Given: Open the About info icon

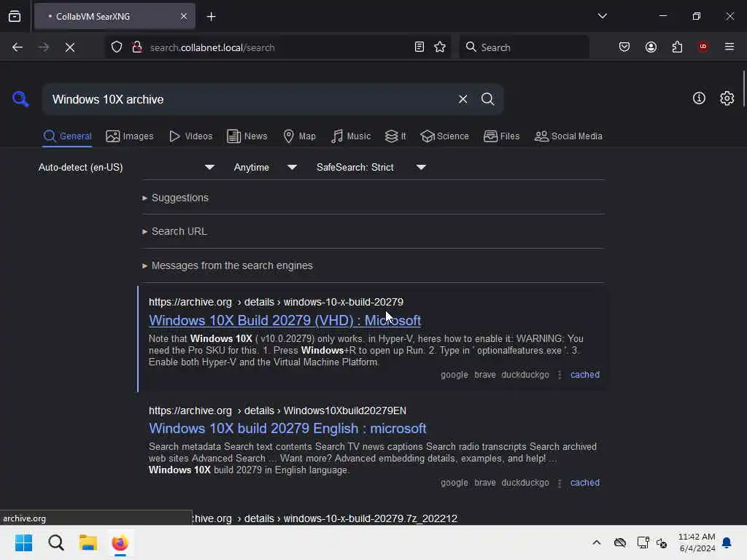Looking at the screenshot, I should pos(699,98).
